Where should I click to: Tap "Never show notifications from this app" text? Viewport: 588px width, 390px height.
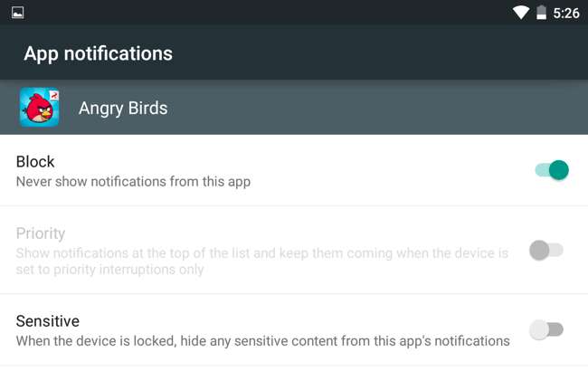(133, 181)
